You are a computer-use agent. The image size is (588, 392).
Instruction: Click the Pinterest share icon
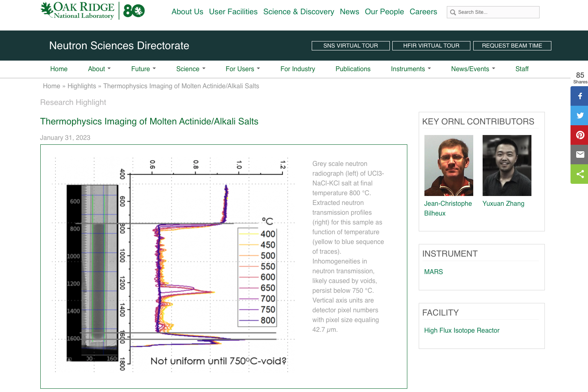580,135
